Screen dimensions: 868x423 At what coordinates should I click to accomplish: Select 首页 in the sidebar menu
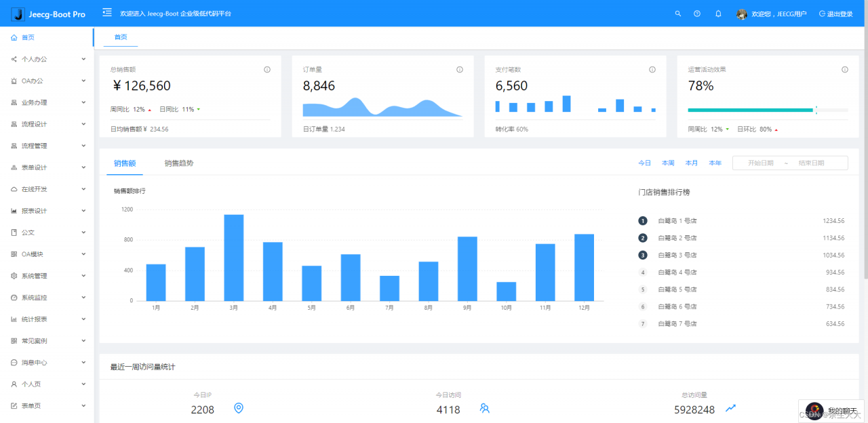(x=47, y=37)
